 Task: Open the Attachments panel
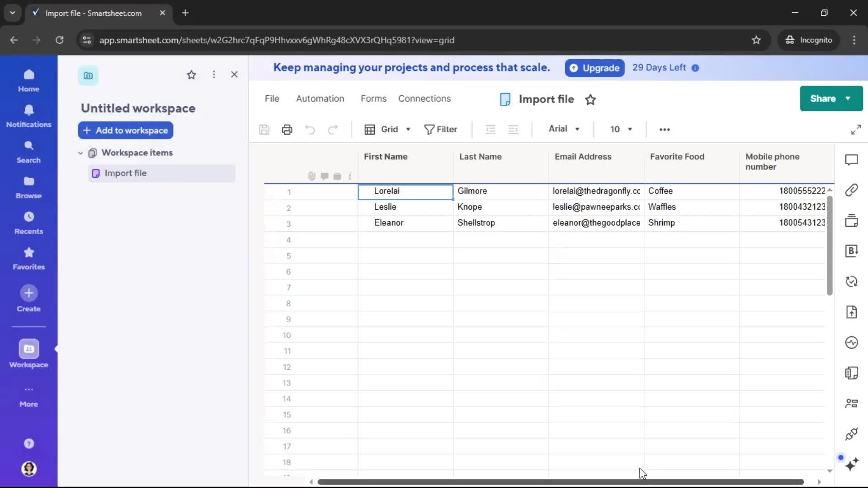click(x=852, y=190)
